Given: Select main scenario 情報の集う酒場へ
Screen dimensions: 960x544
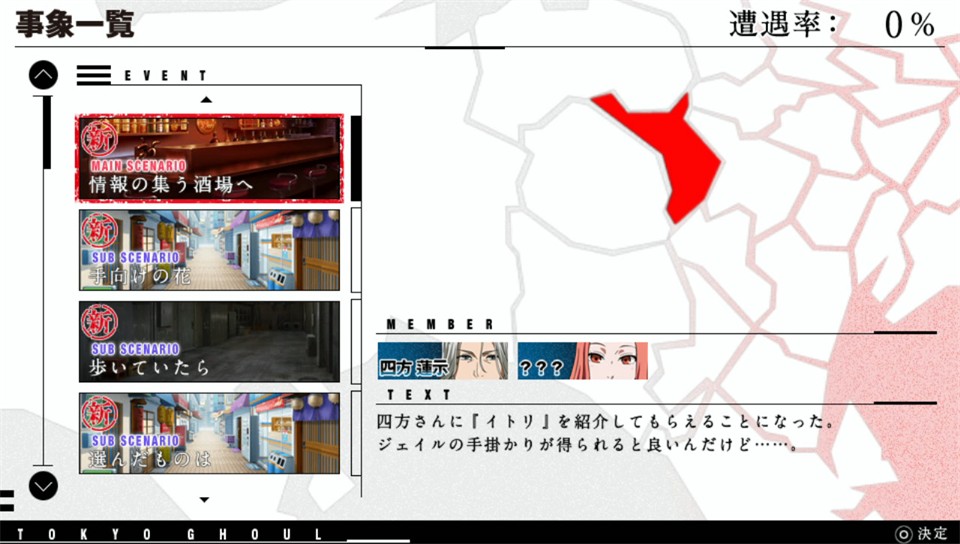Looking at the screenshot, I should pos(209,158).
